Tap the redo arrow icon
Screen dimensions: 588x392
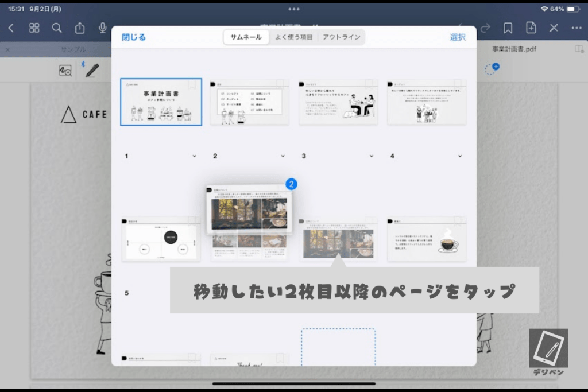485,28
